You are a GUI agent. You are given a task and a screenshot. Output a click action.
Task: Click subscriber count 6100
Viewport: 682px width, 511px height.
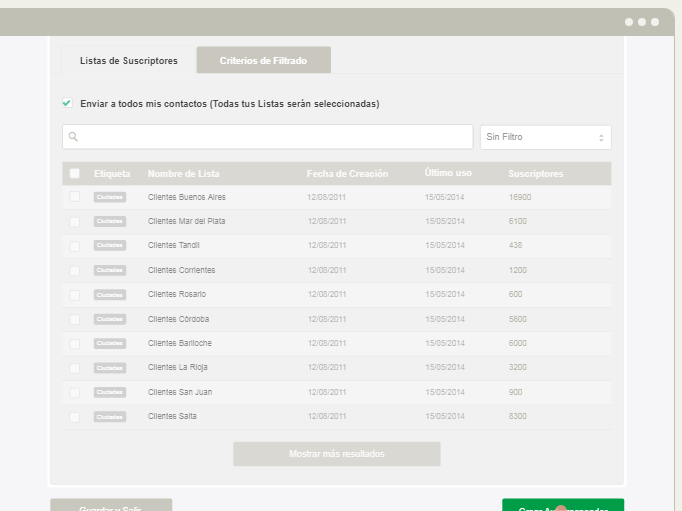point(518,221)
